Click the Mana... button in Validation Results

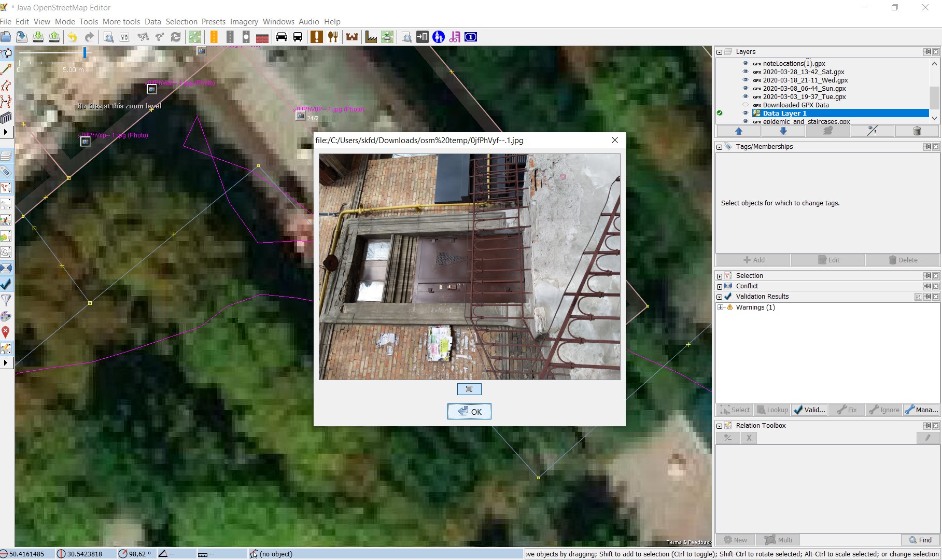pos(921,410)
